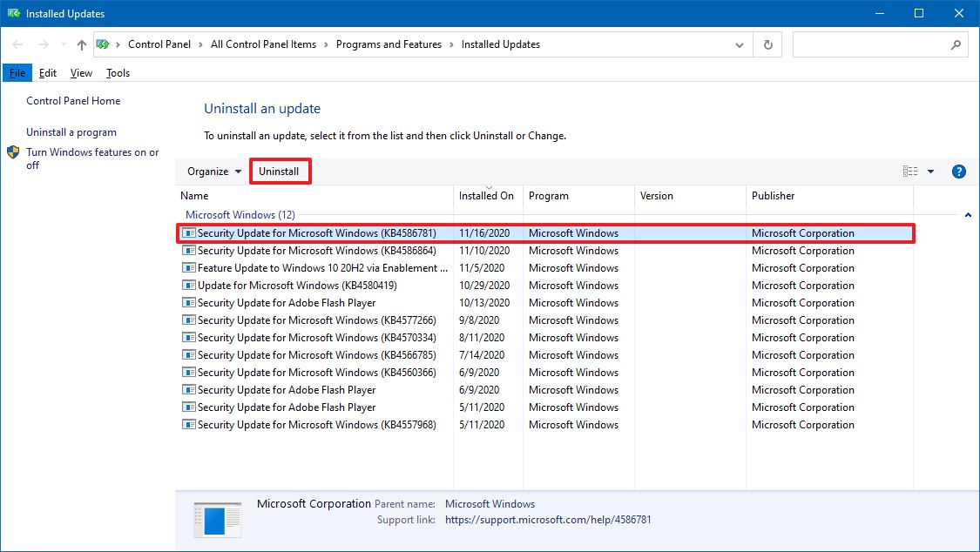Select the KB4560366 update icon

[x=189, y=373]
